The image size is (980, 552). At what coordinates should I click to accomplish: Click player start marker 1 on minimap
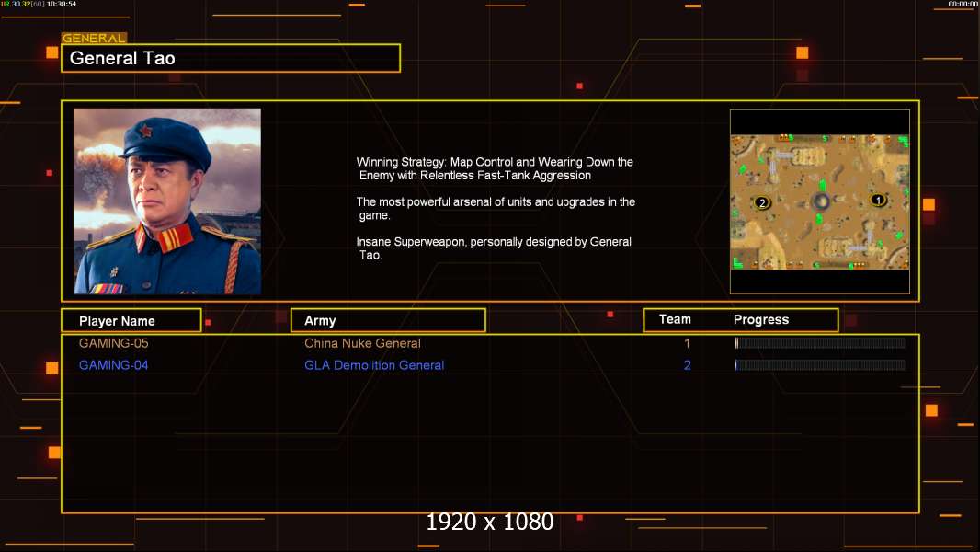click(878, 200)
